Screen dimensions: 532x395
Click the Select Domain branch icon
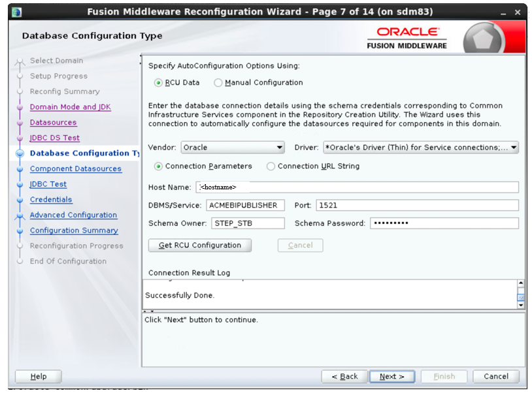pos(20,62)
